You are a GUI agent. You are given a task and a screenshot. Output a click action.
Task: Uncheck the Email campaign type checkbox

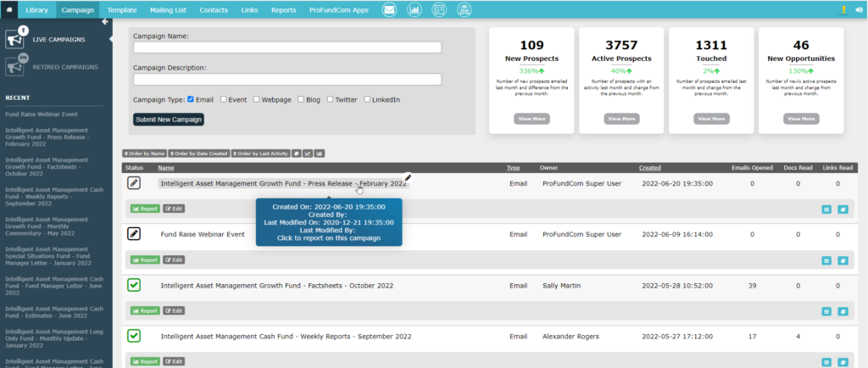[x=191, y=99]
